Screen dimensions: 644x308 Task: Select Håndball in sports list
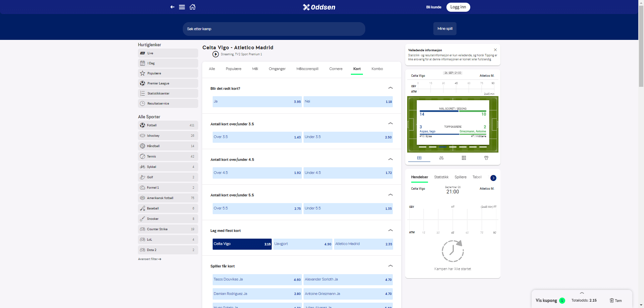click(168, 146)
